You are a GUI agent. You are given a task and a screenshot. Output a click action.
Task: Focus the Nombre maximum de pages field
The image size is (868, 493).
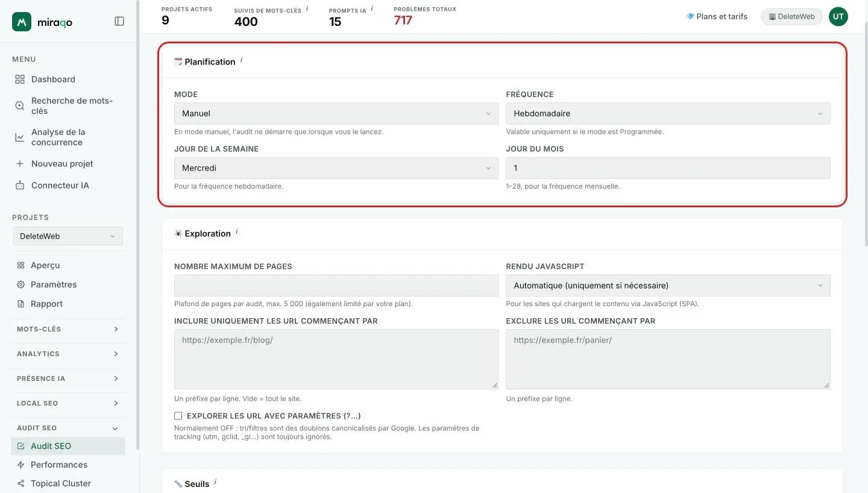(x=336, y=286)
